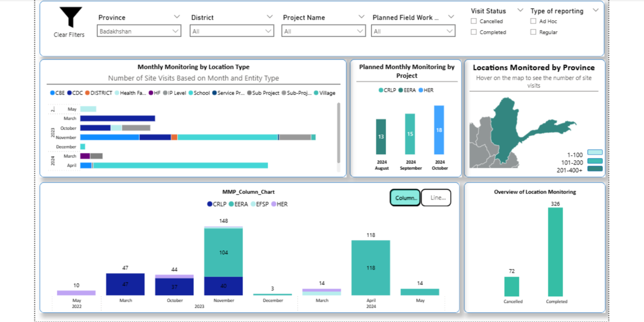The image size is (644, 322).
Task: Collapse the Project Name slicer header chevron
Action: [362, 17]
